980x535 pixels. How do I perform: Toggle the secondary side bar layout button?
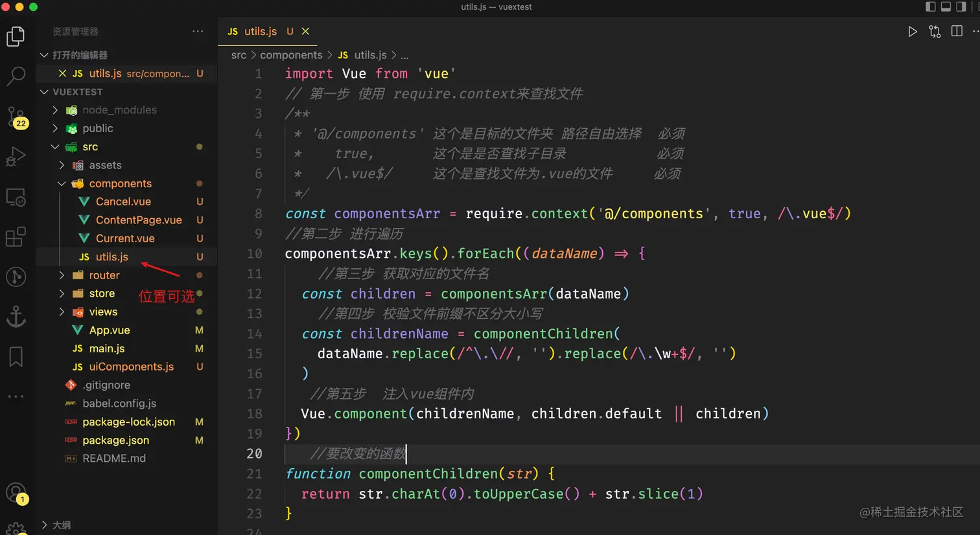pyautogui.click(x=961, y=6)
